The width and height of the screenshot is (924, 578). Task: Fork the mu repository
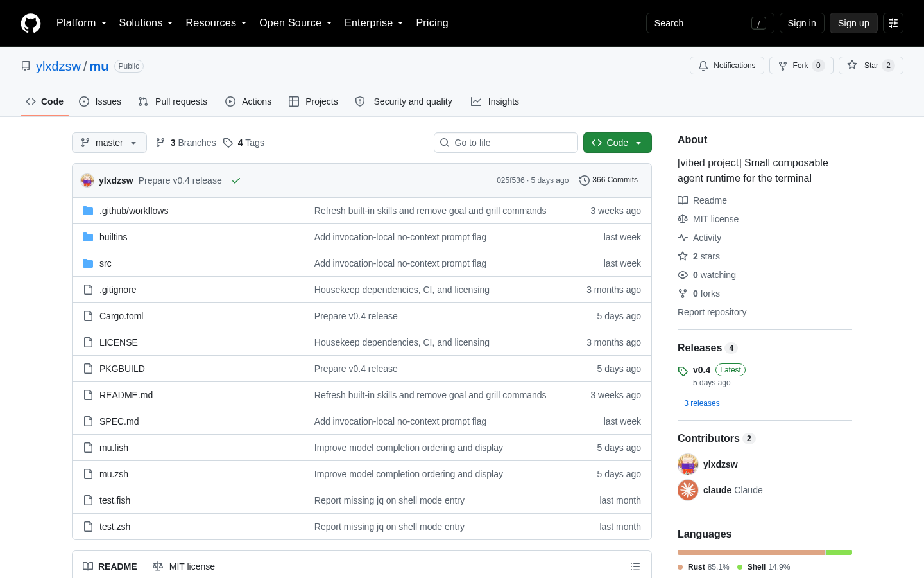[x=801, y=66]
